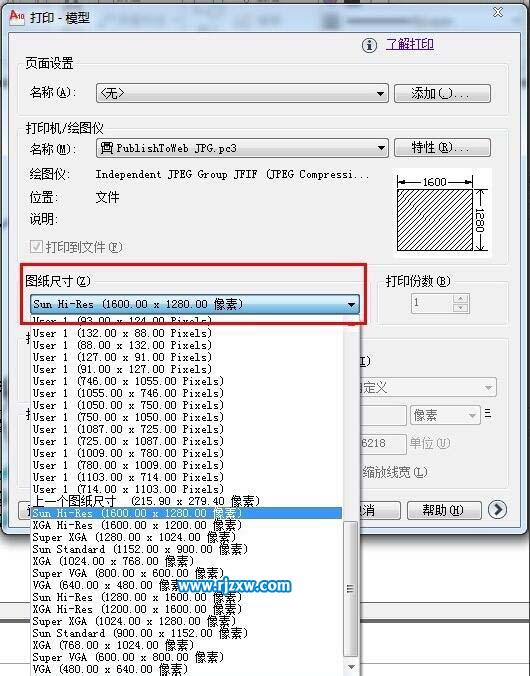Image resolution: width=530 pixels, height=676 pixels.
Task: Click the 添加 button
Action: [x=442, y=93]
